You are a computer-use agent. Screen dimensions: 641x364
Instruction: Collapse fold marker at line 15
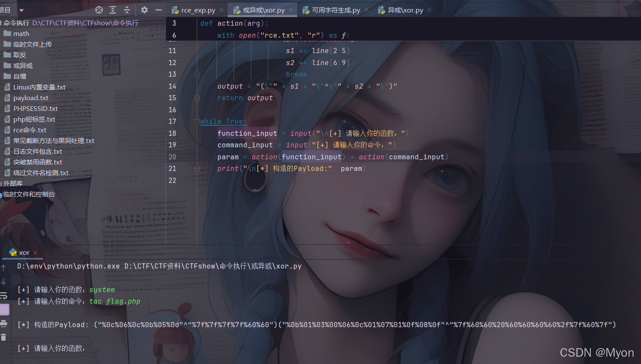pos(197,98)
